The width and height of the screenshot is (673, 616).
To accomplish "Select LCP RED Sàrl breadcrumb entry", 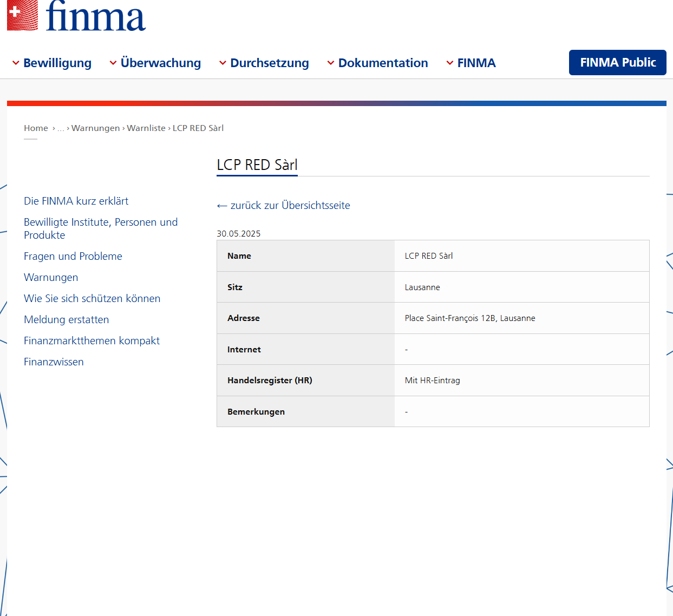I will click(x=198, y=128).
